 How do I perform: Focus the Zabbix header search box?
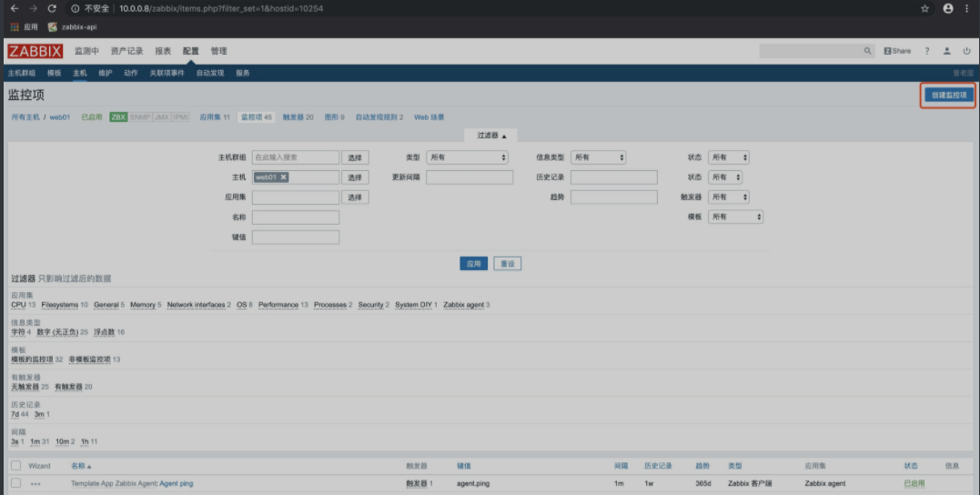coord(810,51)
